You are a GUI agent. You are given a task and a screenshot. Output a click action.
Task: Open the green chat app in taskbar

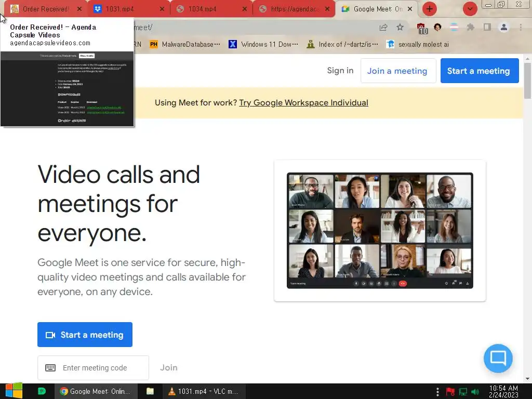pos(42,391)
